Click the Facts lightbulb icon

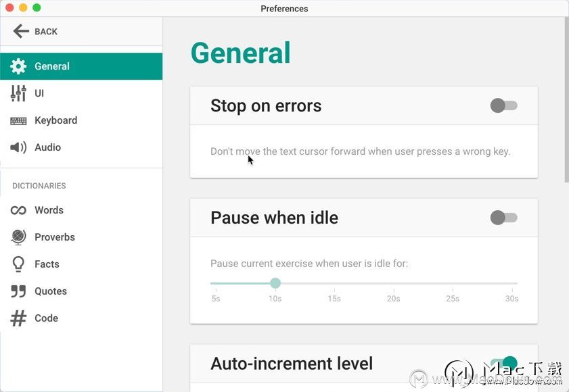coord(18,264)
